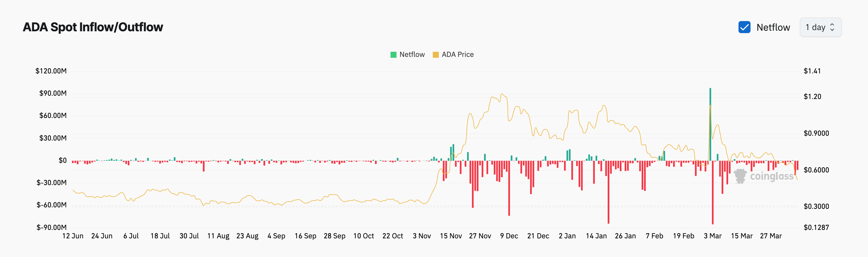This screenshot has height=257, width=868.
Task: Click the 3 Nov date label on x-axis
Action: point(422,236)
